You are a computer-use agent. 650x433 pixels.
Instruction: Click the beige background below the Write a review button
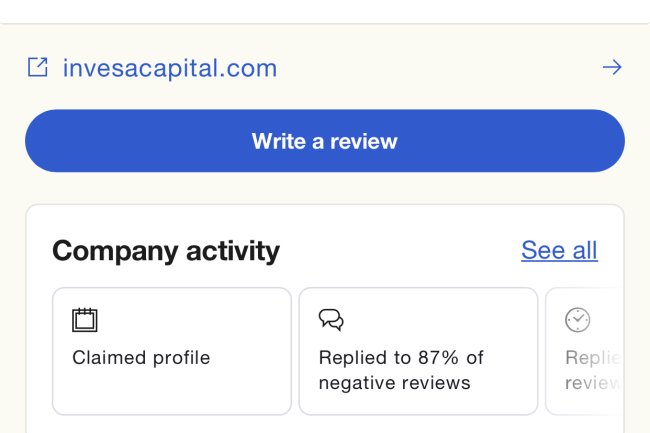click(325, 188)
